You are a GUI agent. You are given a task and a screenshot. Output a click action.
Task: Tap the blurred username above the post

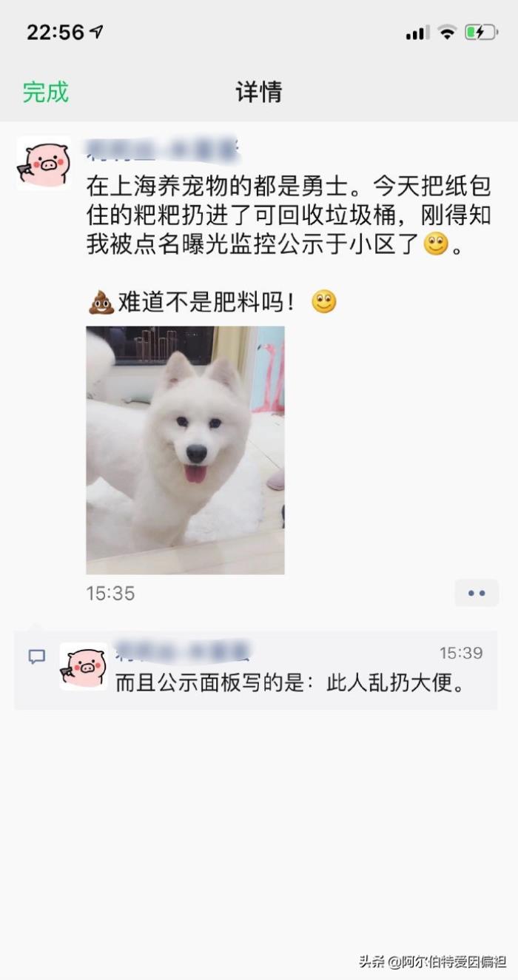pos(163,150)
